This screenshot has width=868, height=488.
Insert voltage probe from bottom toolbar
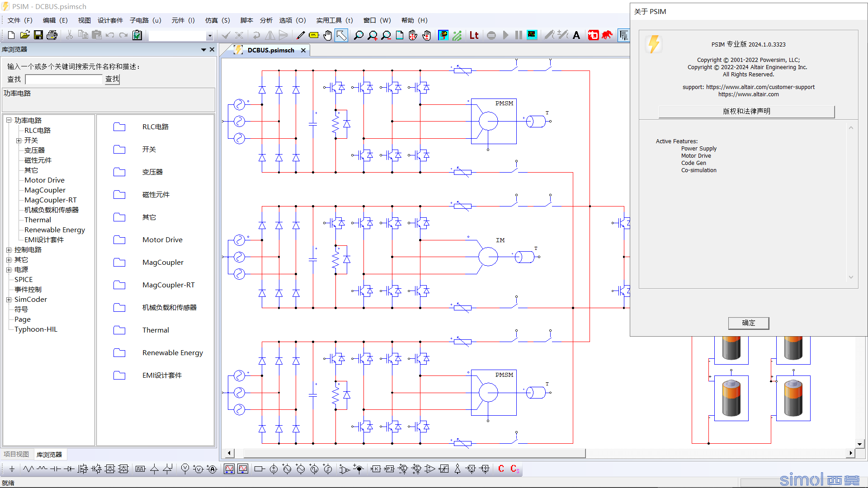tap(185, 469)
